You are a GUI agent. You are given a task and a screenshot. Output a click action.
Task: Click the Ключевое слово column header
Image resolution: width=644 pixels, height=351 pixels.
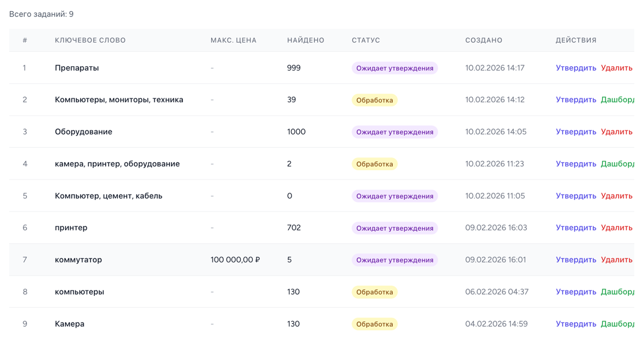click(x=90, y=41)
